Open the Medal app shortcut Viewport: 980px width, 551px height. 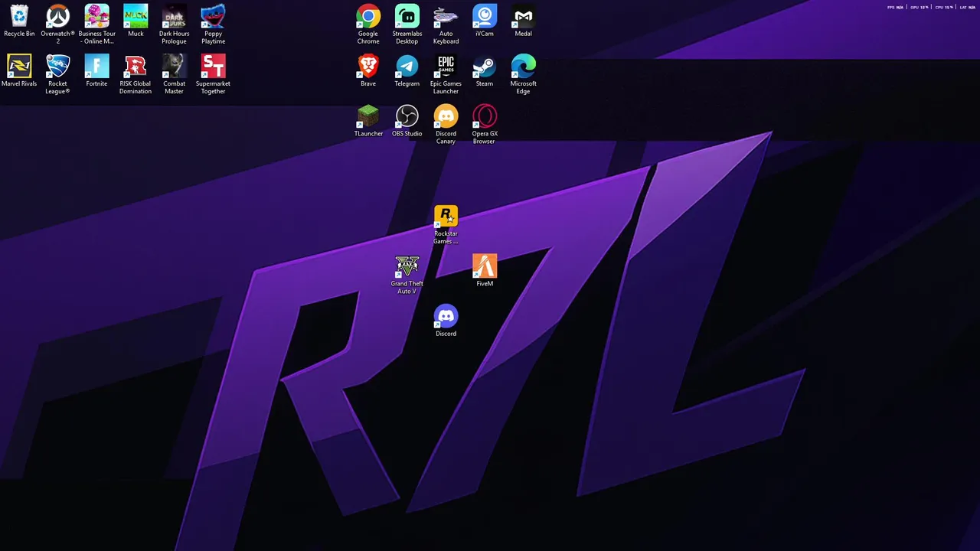[524, 21]
